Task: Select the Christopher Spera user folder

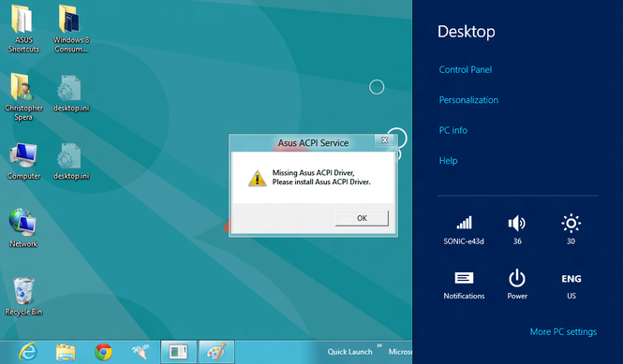Action: 23,96
